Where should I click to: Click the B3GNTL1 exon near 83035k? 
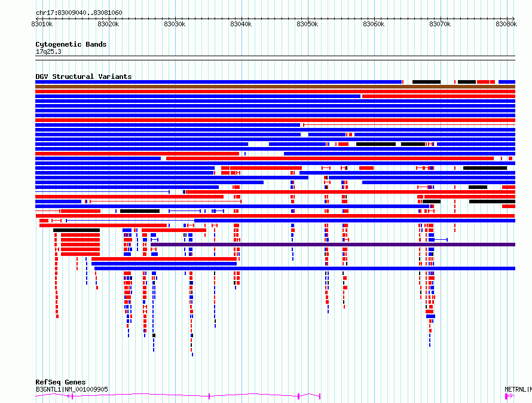click(x=209, y=396)
